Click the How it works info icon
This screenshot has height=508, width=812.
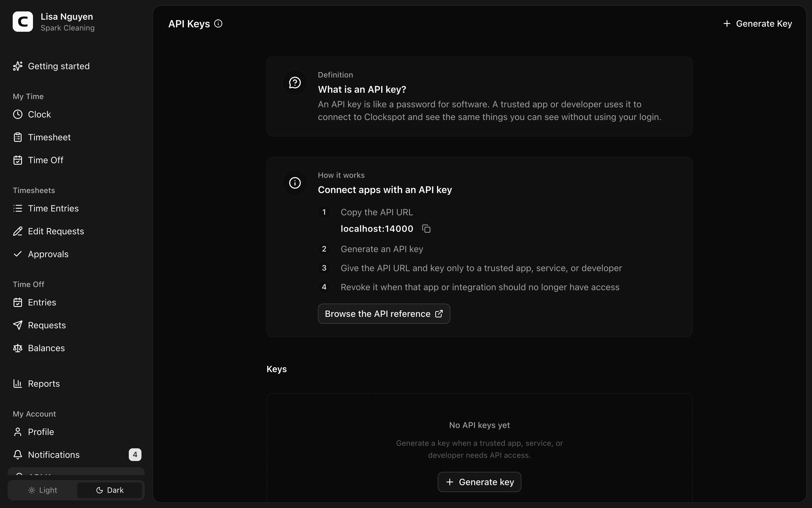pyautogui.click(x=295, y=183)
